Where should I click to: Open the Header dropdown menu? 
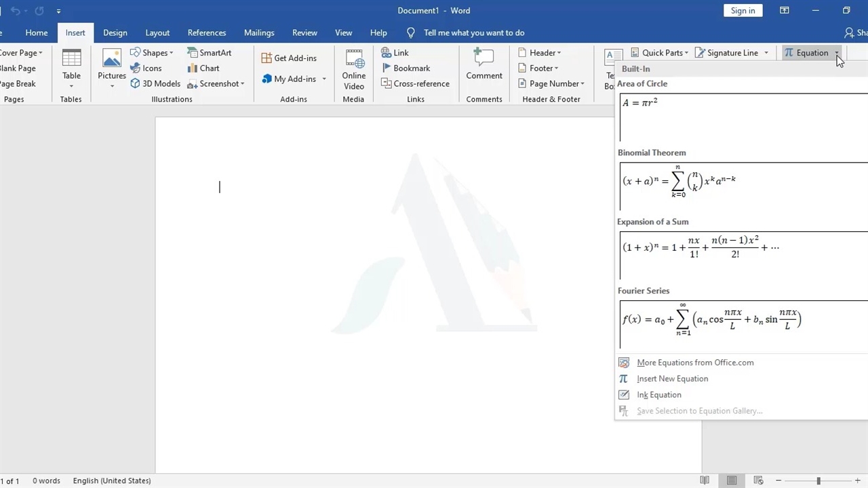(540, 53)
